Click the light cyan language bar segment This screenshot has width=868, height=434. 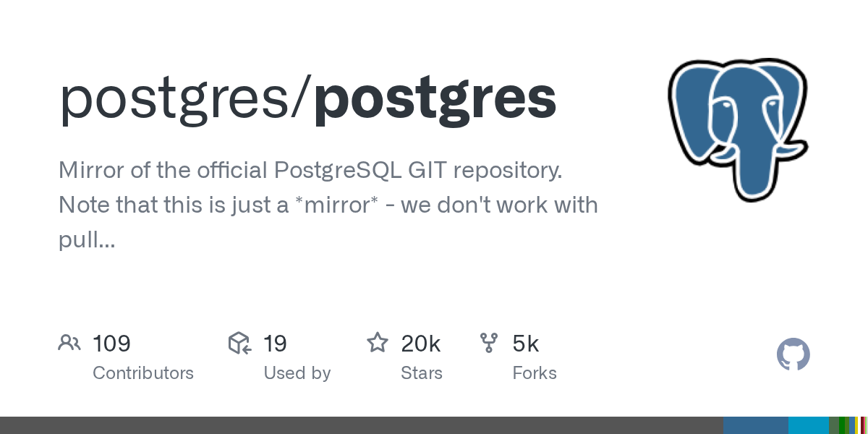pyautogui.click(x=808, y=425)
